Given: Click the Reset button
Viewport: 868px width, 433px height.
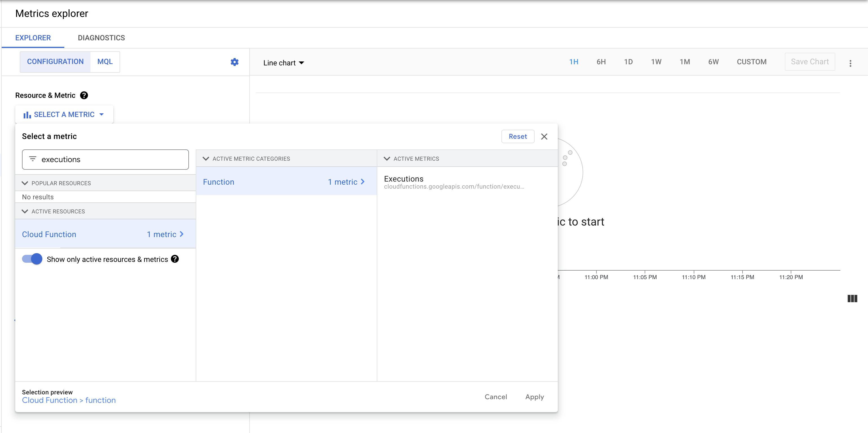Looking at the screenshot, I should tap(517, 136).
